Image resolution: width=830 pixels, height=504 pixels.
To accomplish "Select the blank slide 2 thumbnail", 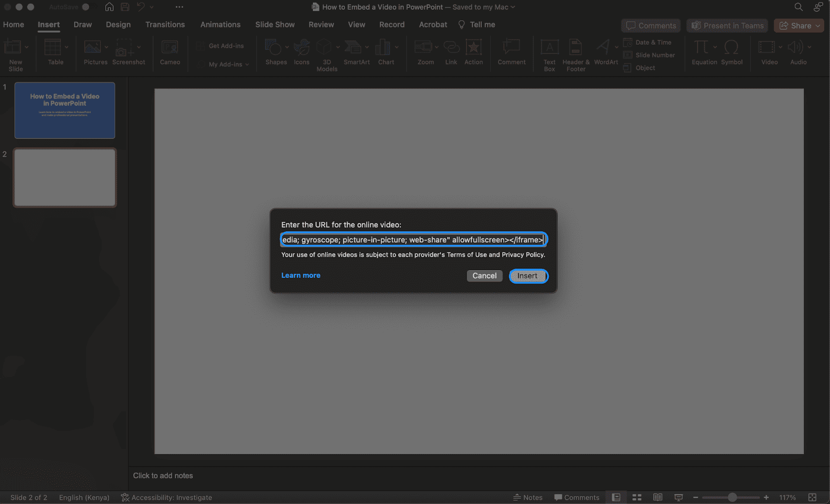I will click(x=65, y=178).
